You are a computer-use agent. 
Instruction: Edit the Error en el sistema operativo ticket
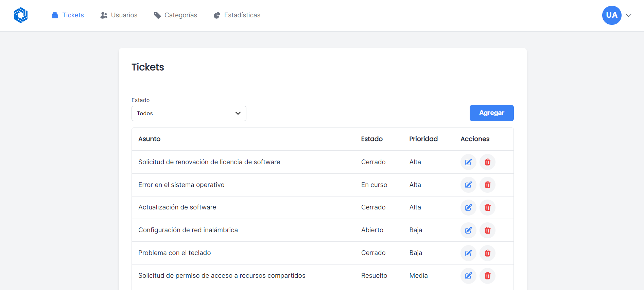[x=468, y=185]
